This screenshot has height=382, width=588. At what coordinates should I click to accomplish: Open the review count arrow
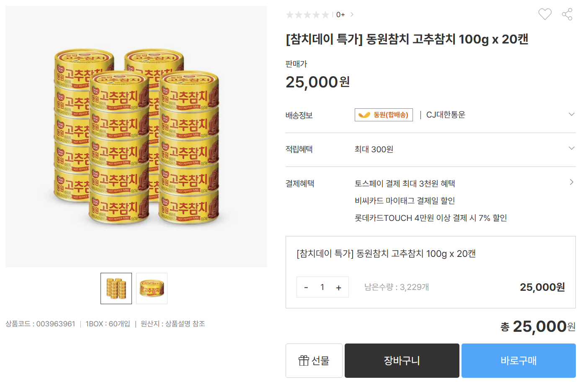click(x=352, y=15)
